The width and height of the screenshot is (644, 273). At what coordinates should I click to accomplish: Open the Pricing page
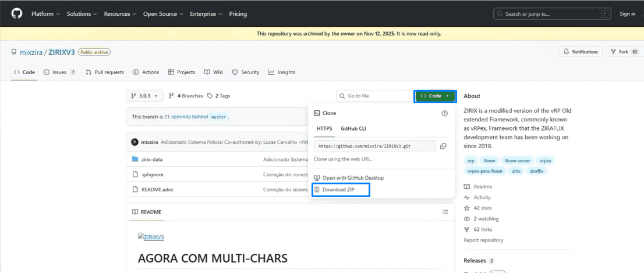[x=238, y=13]
